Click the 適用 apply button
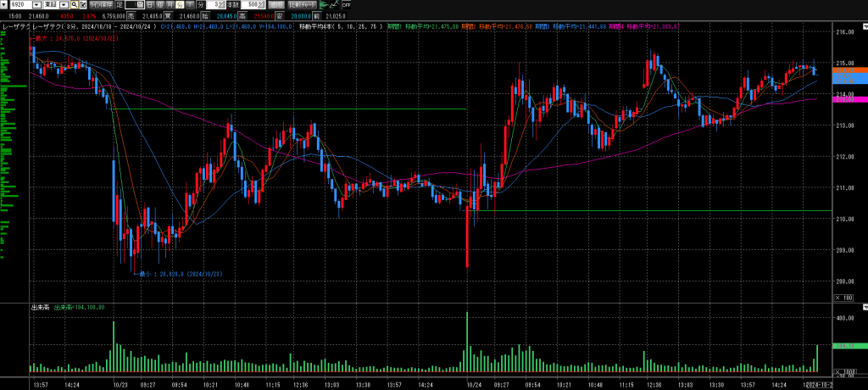Screen dimensions: 868x390 tap(276, 5)
